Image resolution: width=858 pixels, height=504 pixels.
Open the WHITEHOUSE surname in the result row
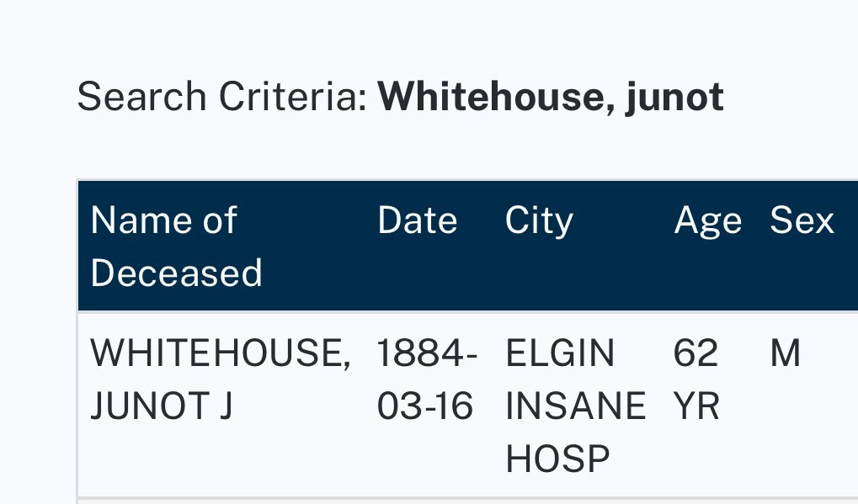point(220,354)
